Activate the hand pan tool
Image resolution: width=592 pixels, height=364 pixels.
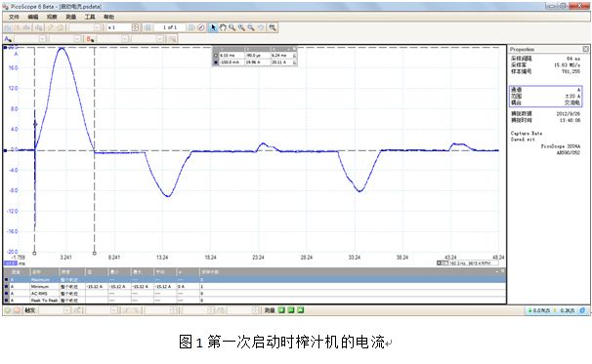point(223,27)
